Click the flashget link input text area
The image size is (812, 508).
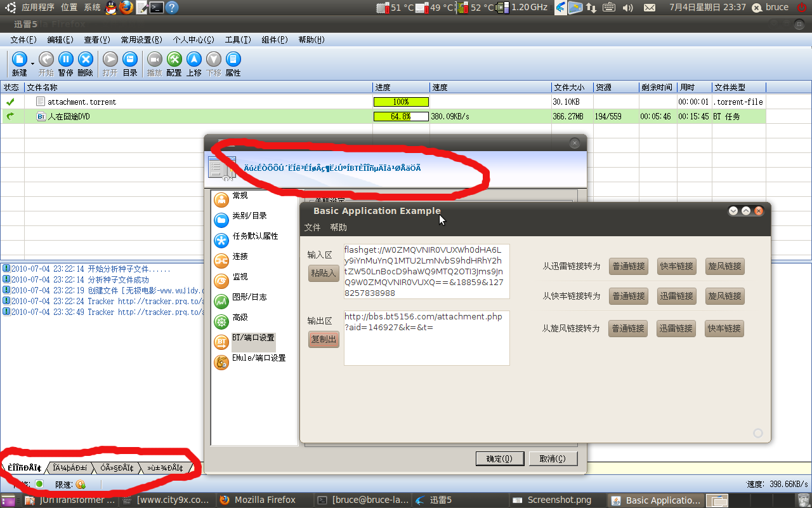pyautogui.click(x=427, y=271)
